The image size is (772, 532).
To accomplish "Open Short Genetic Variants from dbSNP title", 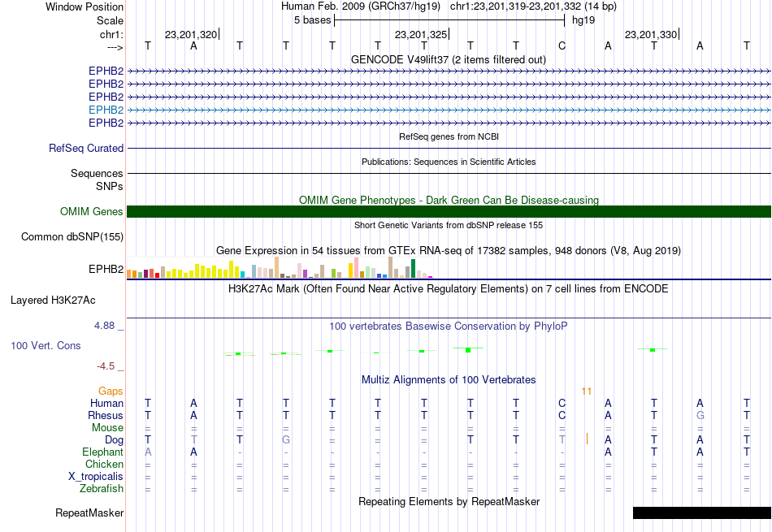I will [449, 225].
